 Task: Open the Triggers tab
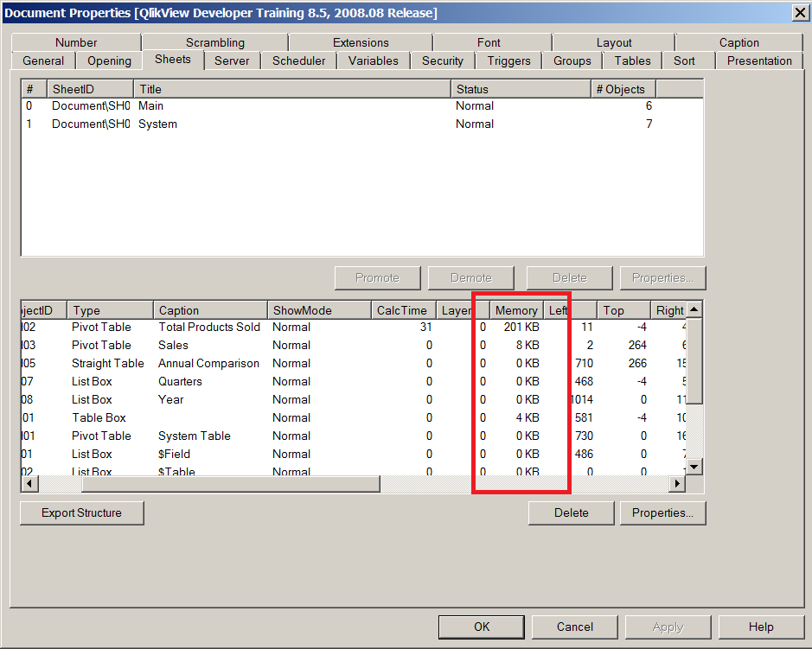pyautogui.click(x=509, y=60)
